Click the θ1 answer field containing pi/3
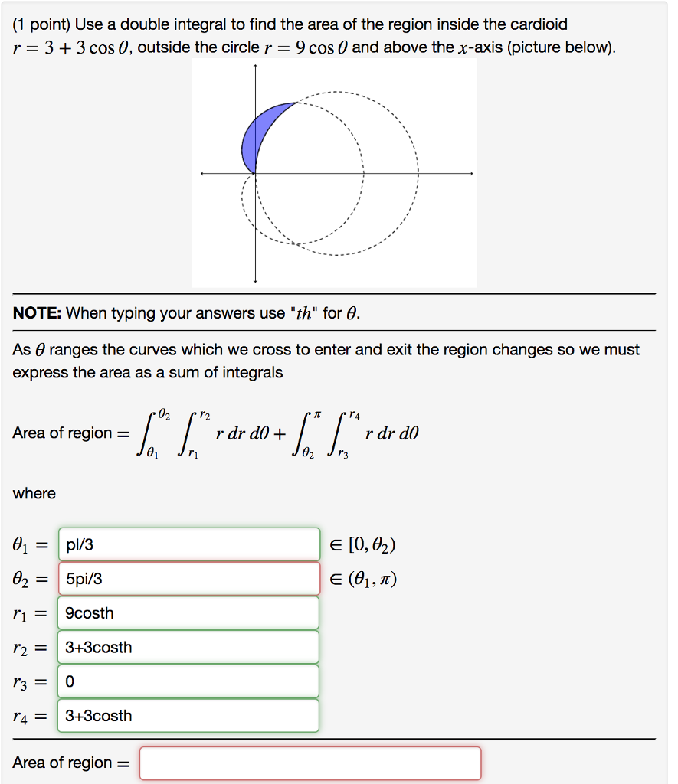 tap(188, 544)
